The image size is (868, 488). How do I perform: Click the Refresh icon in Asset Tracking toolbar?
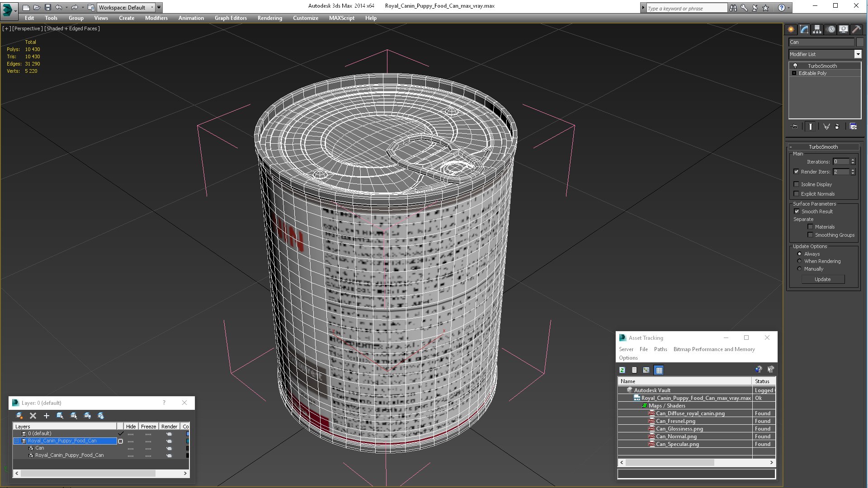(623, 370)
